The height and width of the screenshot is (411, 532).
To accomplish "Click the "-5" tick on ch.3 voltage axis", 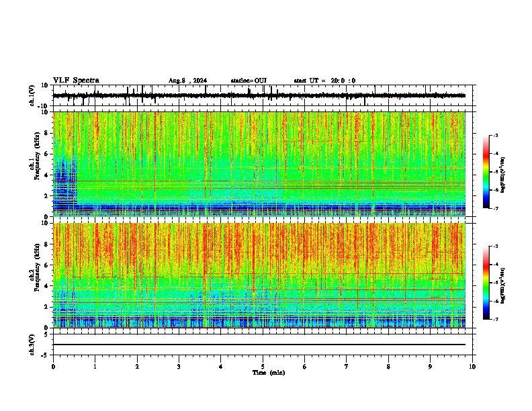I will point(45,355).
